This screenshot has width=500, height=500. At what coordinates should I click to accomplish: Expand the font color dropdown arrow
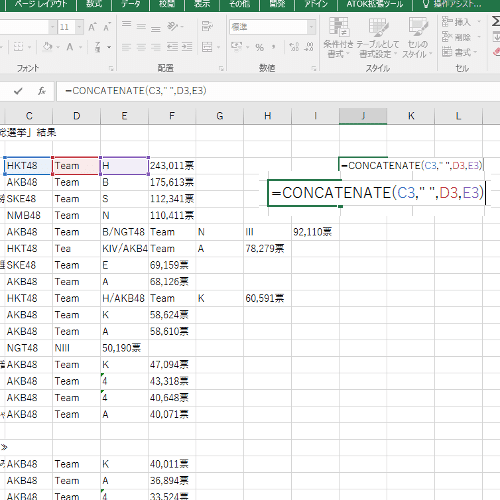point(80,47)
